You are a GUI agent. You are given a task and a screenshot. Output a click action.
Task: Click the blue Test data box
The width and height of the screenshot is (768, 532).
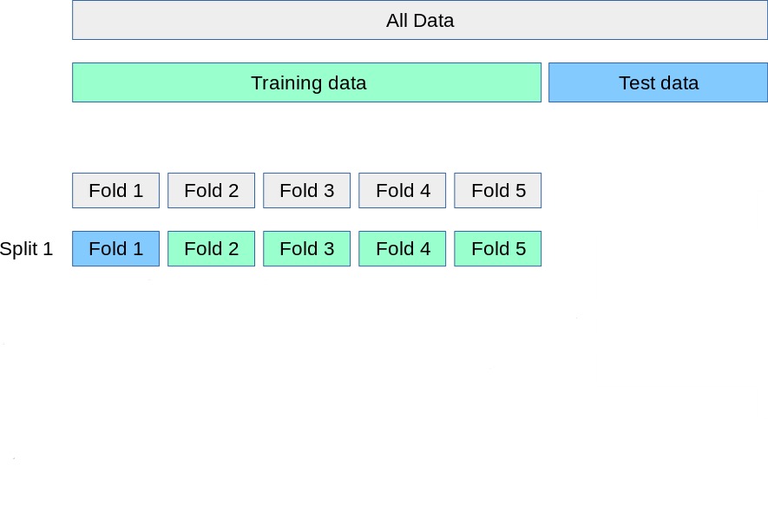(x=658, y=83)
